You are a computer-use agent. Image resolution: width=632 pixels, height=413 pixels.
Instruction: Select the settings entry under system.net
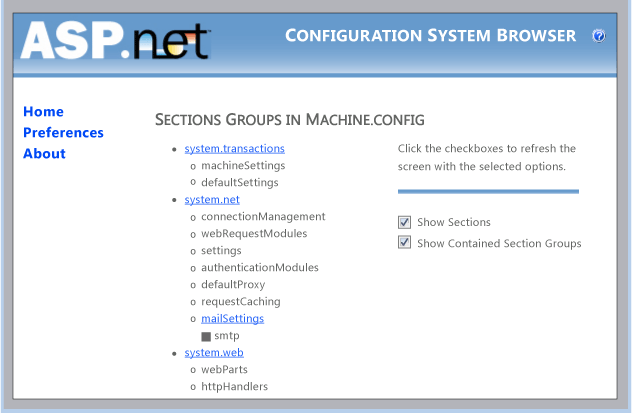tap(221, 251)
